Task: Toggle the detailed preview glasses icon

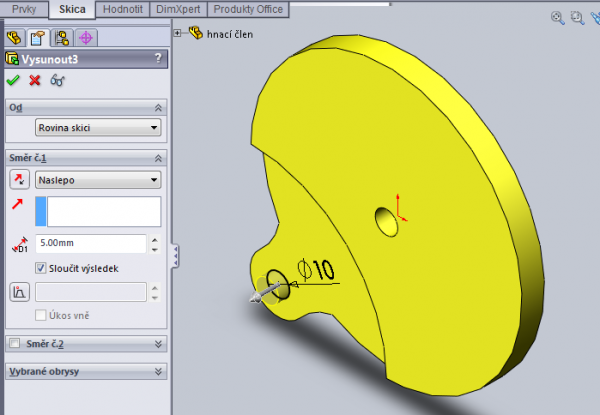Action: click(x=57, y=81)
